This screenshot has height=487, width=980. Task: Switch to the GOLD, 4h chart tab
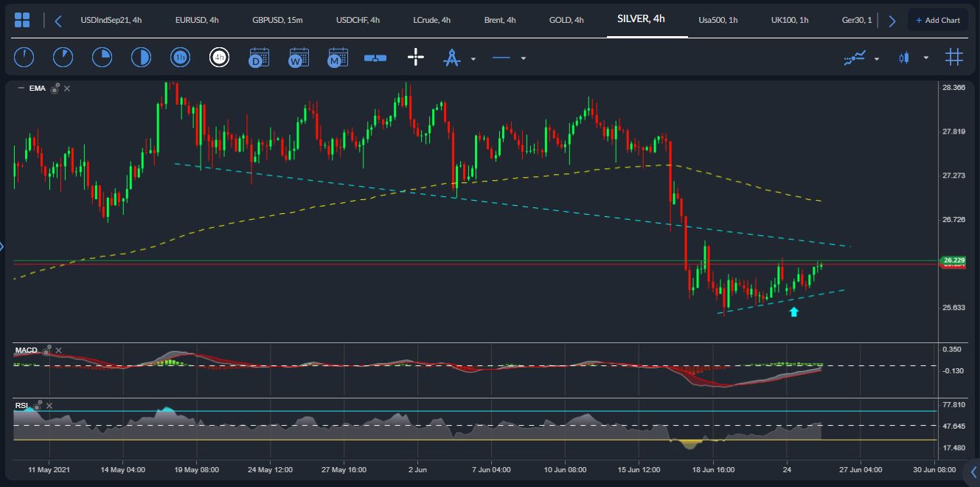click(566, 20)
